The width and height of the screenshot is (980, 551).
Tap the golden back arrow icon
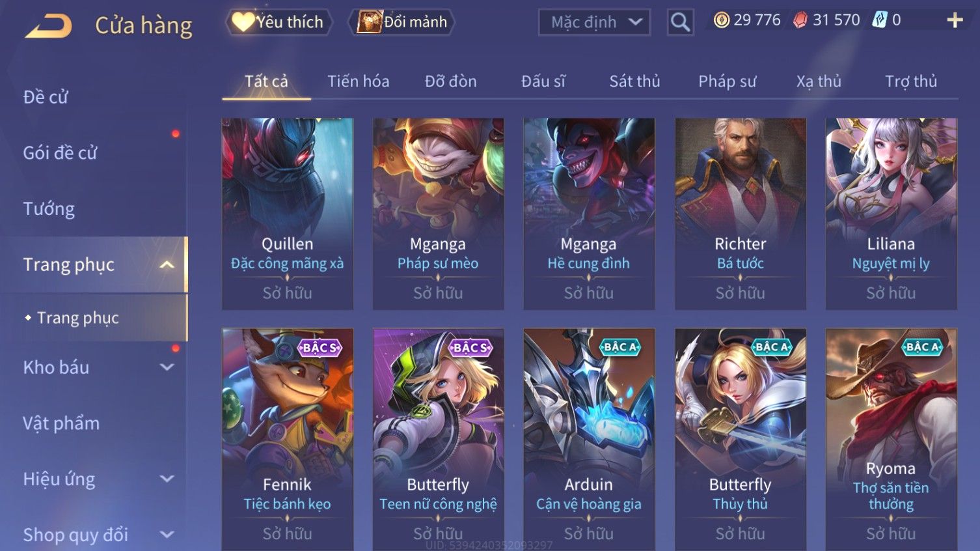(x=48, y=26)
